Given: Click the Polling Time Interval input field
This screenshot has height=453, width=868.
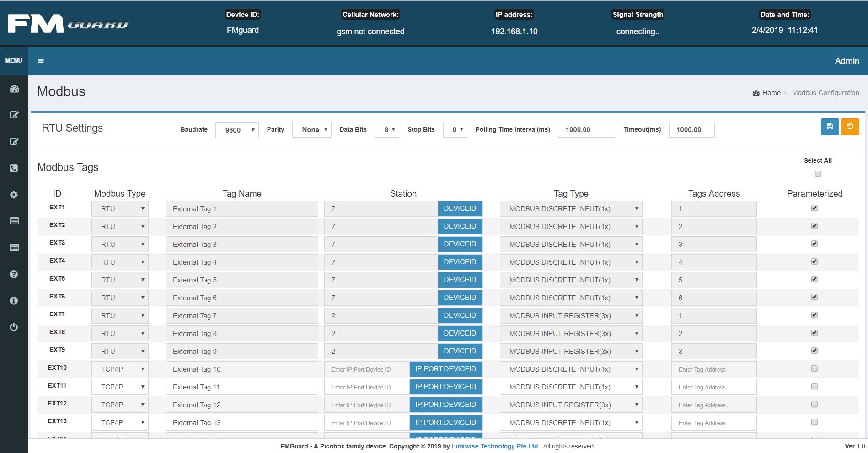Looking at the screenshot, I should [x=586, y=130].
